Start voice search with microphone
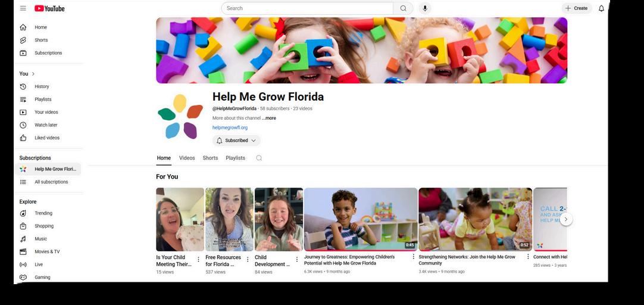Viewport: 644px width, 305px height. (425, 8)
